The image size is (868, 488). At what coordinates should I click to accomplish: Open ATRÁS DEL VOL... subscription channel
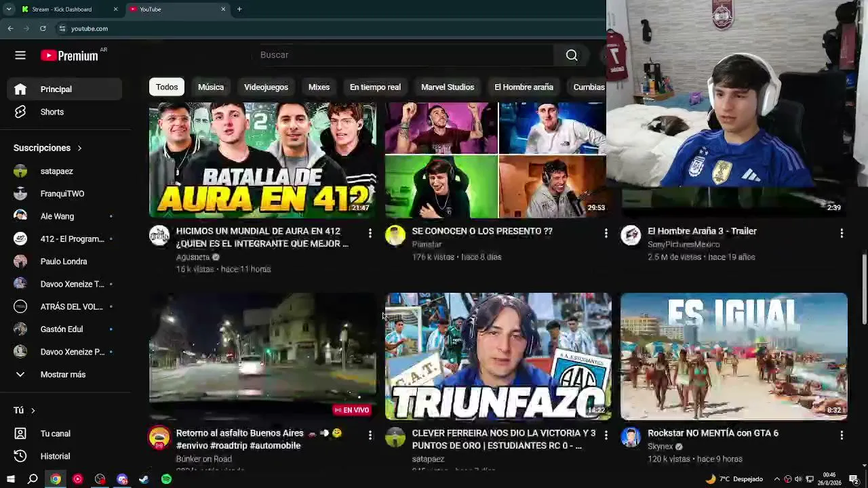[x=65, y=306]
